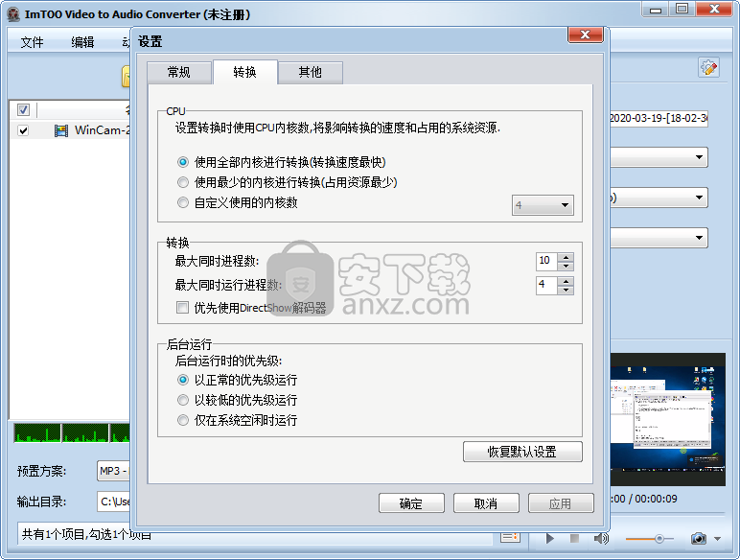Screen dimensions: 740x560
Task: Select run with normal priority
Action: [183, 380]
